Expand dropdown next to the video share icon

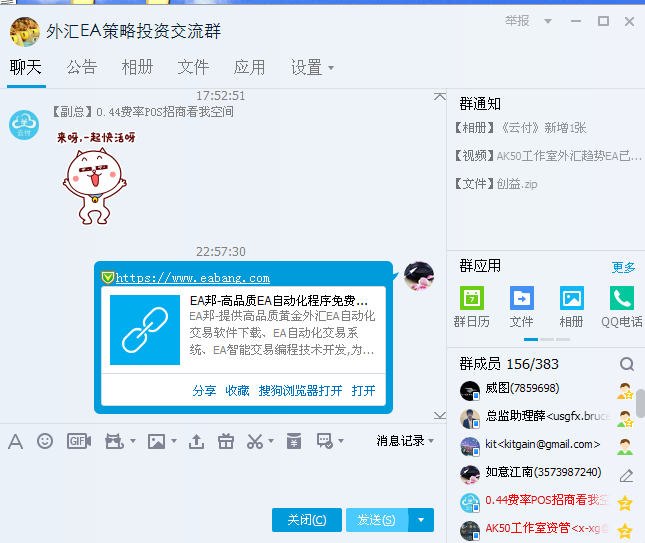[133, 441]
